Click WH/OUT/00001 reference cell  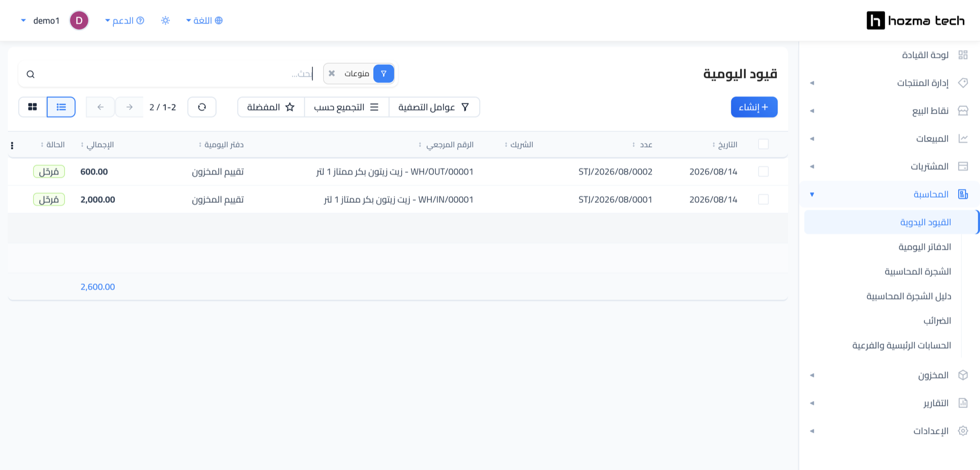point(395,172)
